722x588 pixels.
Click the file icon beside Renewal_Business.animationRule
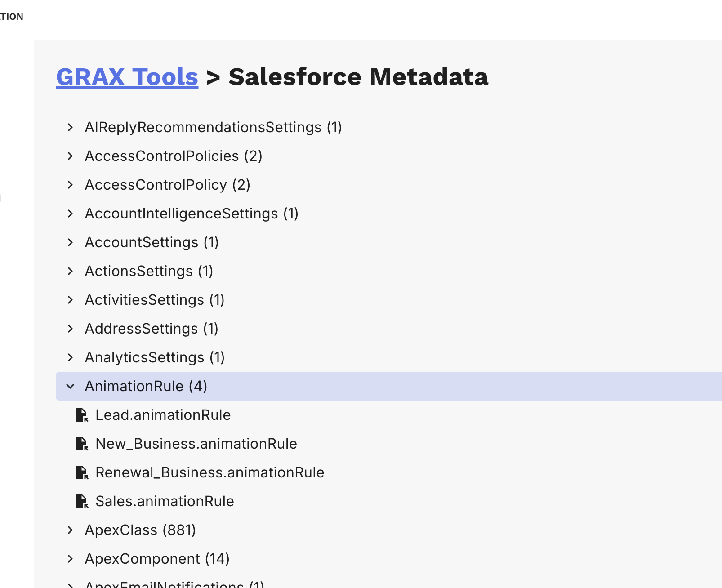pyautogui.click(x=81, y=472)
